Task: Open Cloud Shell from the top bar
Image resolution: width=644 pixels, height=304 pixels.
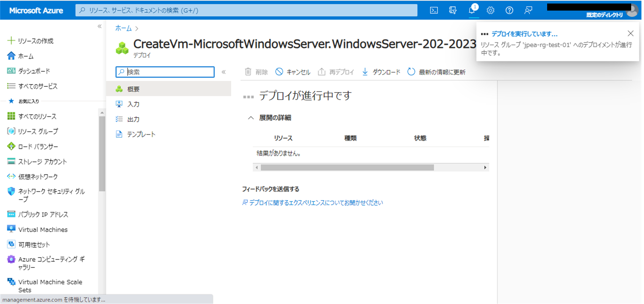Action: click(434, 10)
